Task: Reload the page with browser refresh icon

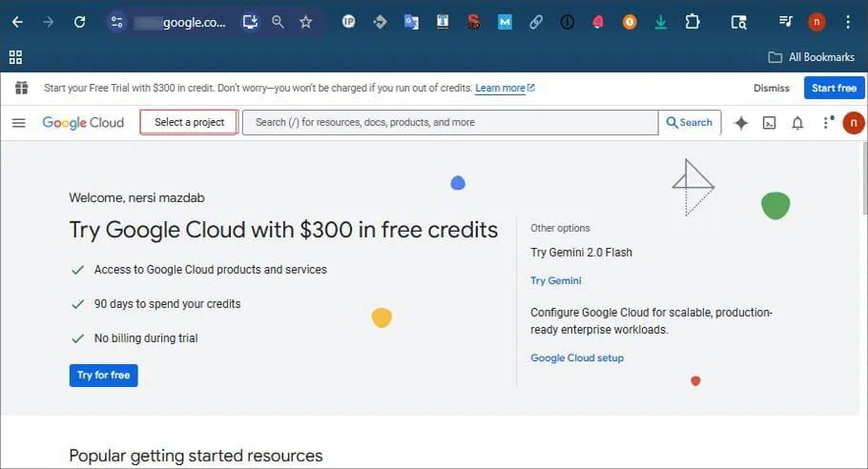Action: (x=79, y=22)
